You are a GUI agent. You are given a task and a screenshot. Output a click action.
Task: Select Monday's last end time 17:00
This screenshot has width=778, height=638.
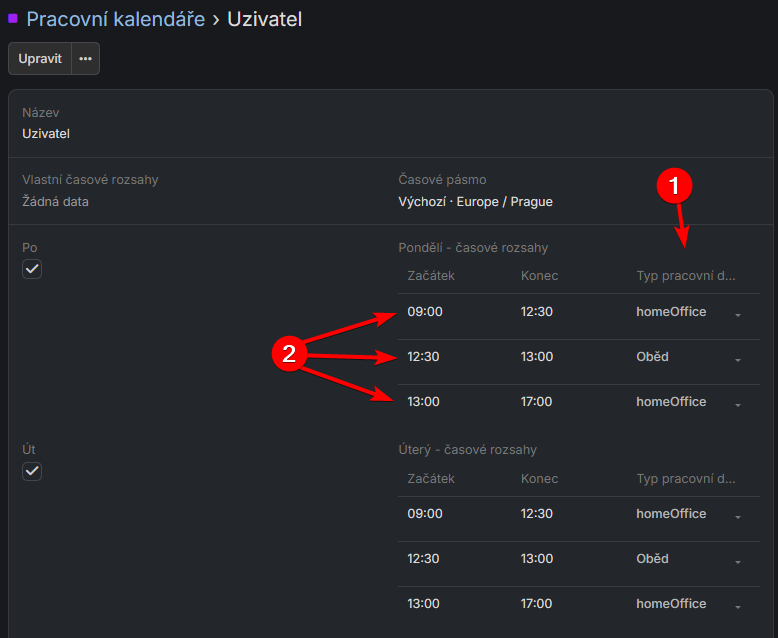coord(536,402)
